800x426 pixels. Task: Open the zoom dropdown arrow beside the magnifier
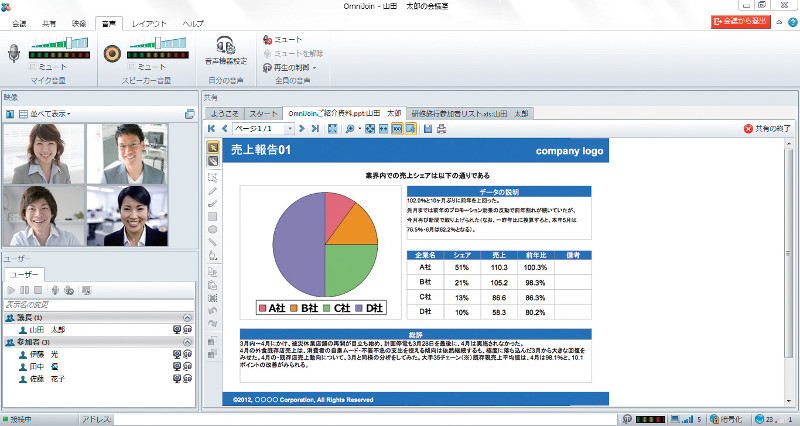tap(359, 129)
